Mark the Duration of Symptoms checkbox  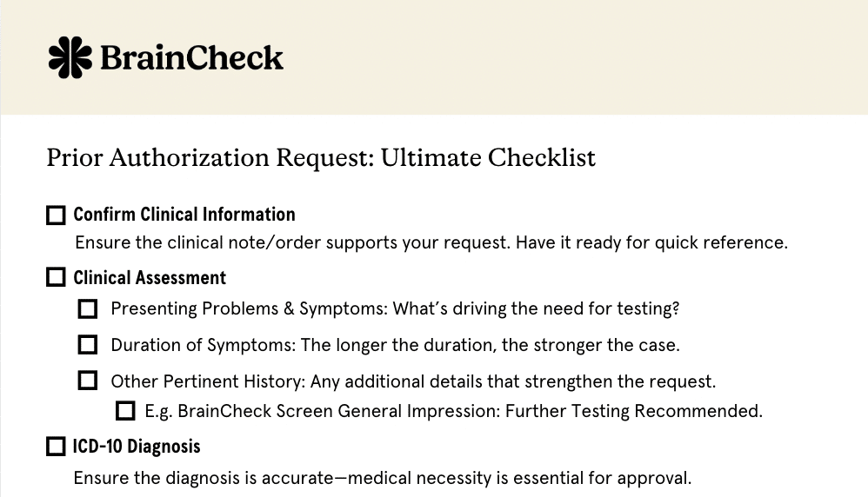(x=88, y=345)
